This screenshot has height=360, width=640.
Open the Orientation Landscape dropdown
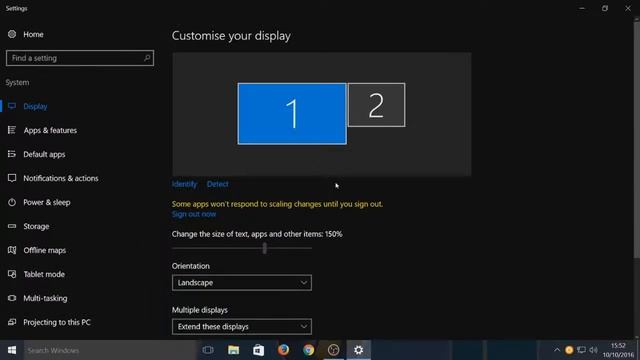coord(242,282)
